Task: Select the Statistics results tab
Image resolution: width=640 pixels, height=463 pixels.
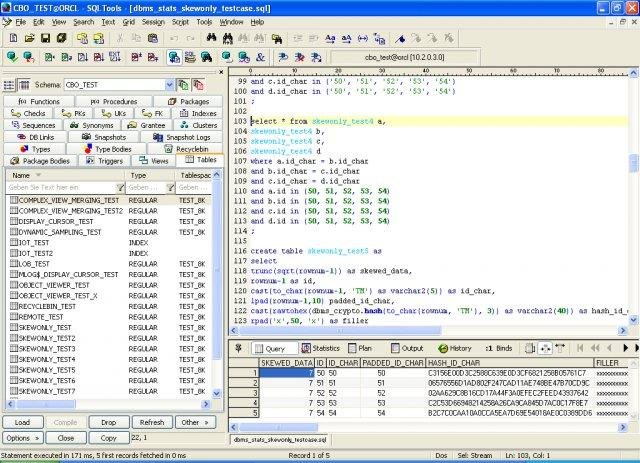Action: (x=322, y=348)
